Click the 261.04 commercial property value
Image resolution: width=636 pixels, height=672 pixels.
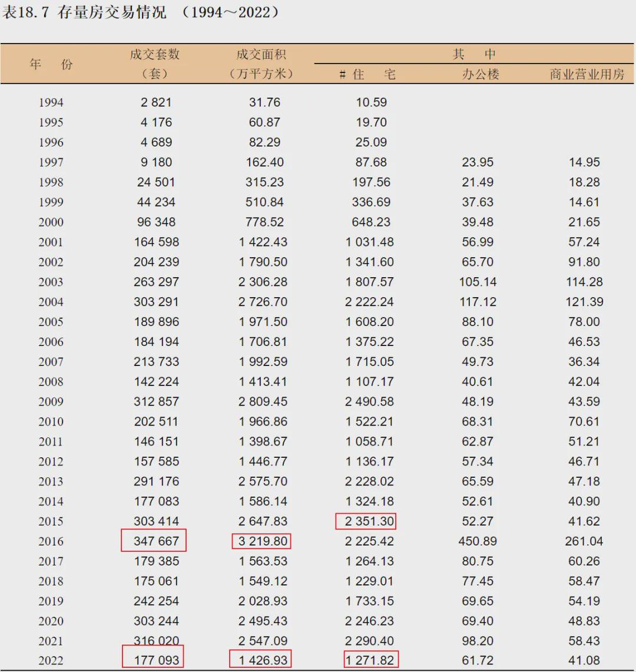click(x=584, y=541)
